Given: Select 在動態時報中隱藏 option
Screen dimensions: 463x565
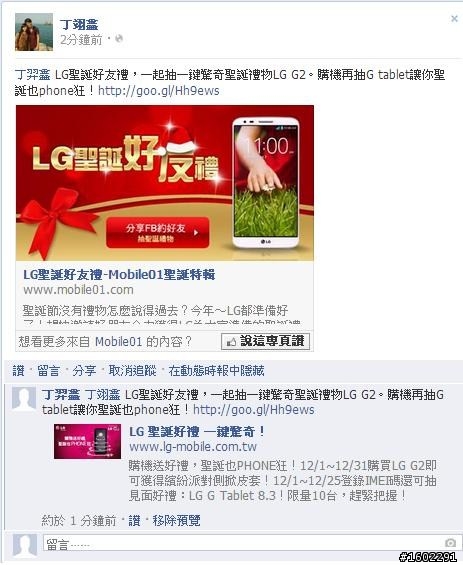Looking at the screenshot, I should [216, 370].
